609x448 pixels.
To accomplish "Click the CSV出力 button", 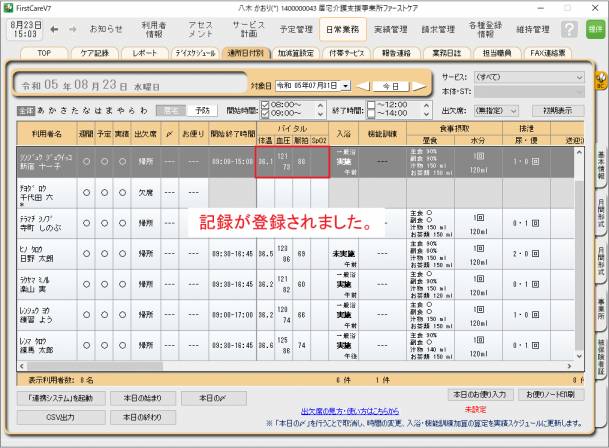I will pyautogui.click(x=61, y=417).
